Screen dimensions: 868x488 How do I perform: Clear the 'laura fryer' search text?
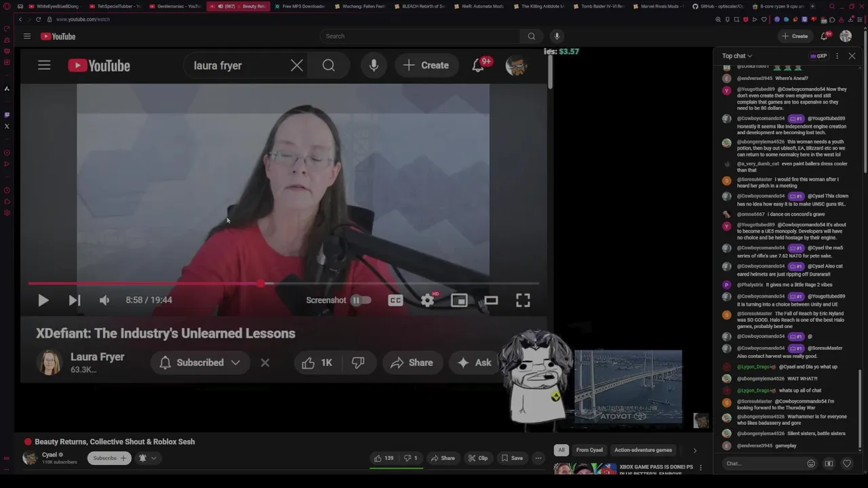(x=296, y=66)
